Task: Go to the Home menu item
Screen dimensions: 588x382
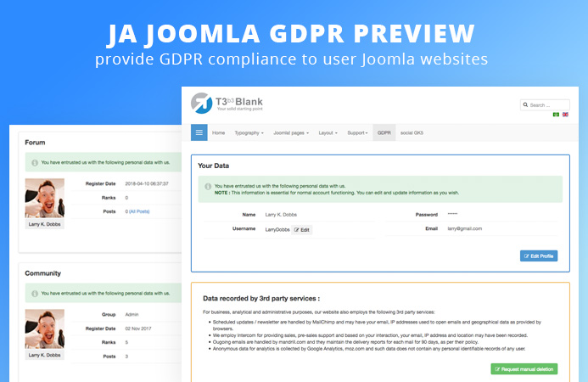Action: 218,133
